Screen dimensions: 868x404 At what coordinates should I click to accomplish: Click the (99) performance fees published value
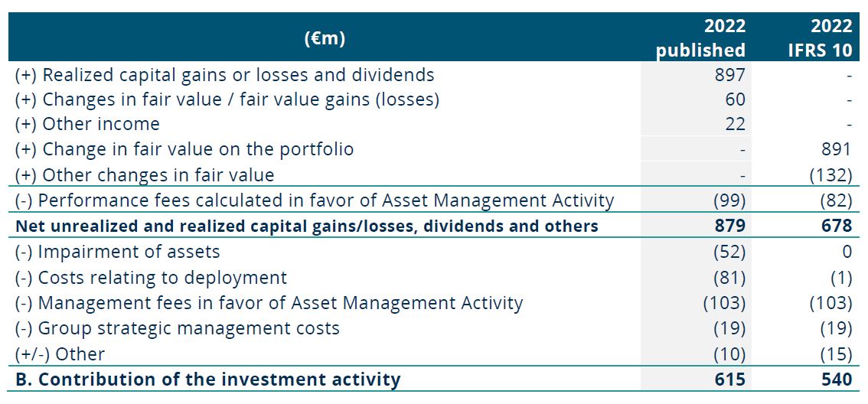point(728,200)
